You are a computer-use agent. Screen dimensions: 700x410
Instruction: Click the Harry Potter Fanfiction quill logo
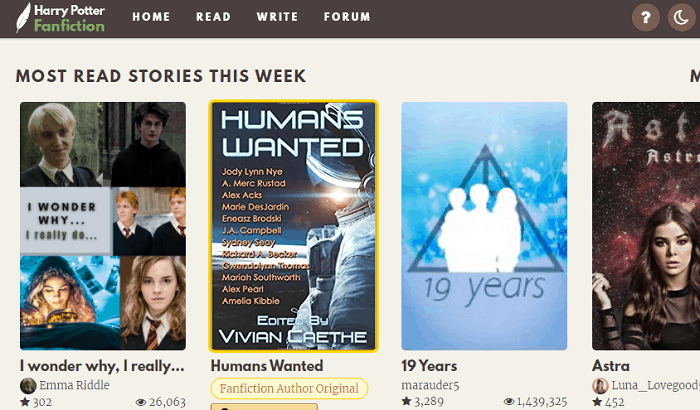[60, 18]
